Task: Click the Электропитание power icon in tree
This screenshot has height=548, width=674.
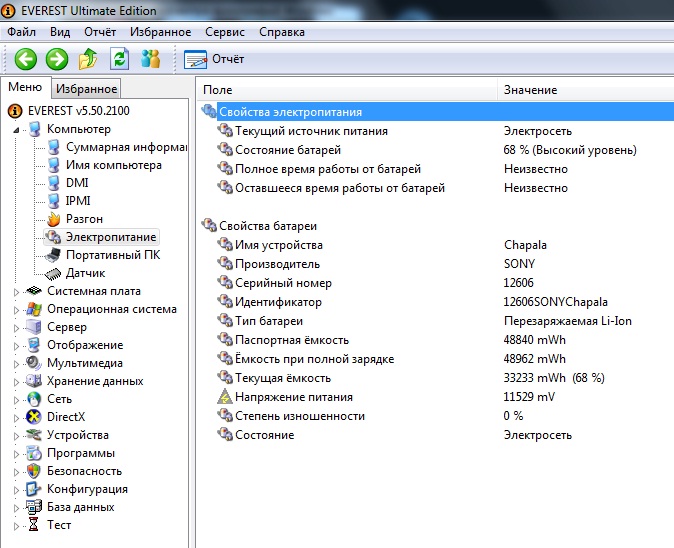Action: click(54, 237)
